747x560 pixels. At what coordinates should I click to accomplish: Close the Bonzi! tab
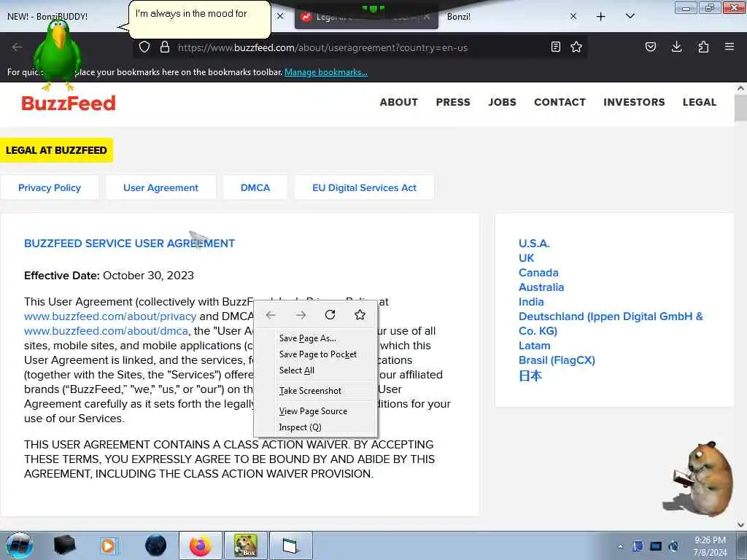click(573, 16)
